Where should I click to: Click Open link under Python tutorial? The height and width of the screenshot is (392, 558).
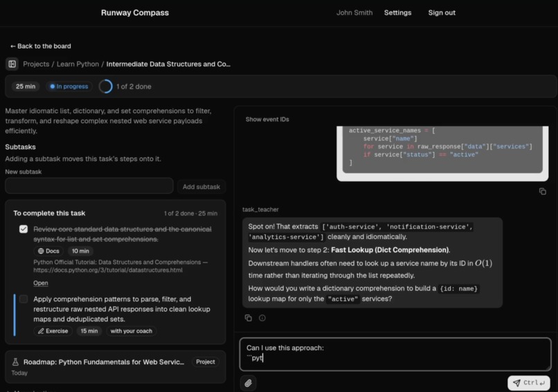coord(41,283)
